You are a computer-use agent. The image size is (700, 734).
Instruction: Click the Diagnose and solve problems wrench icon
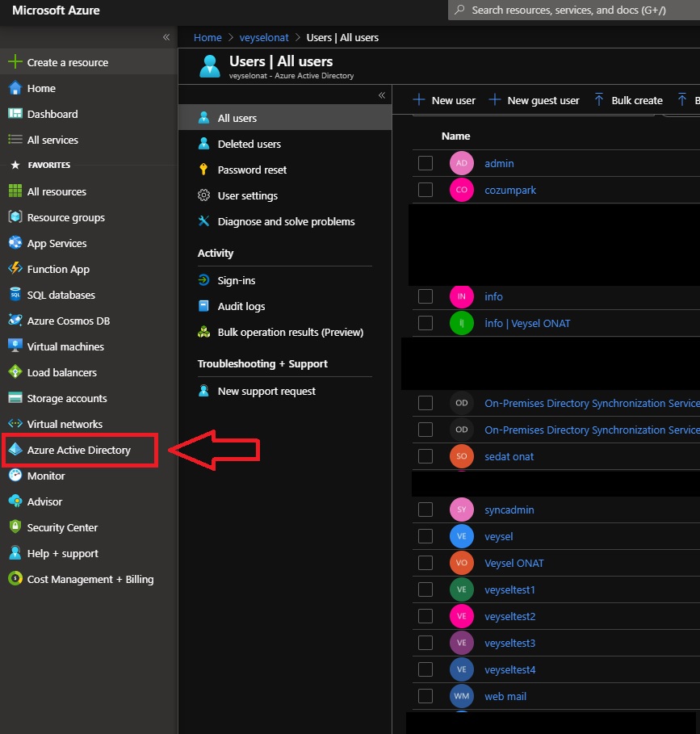pos(203,221)
